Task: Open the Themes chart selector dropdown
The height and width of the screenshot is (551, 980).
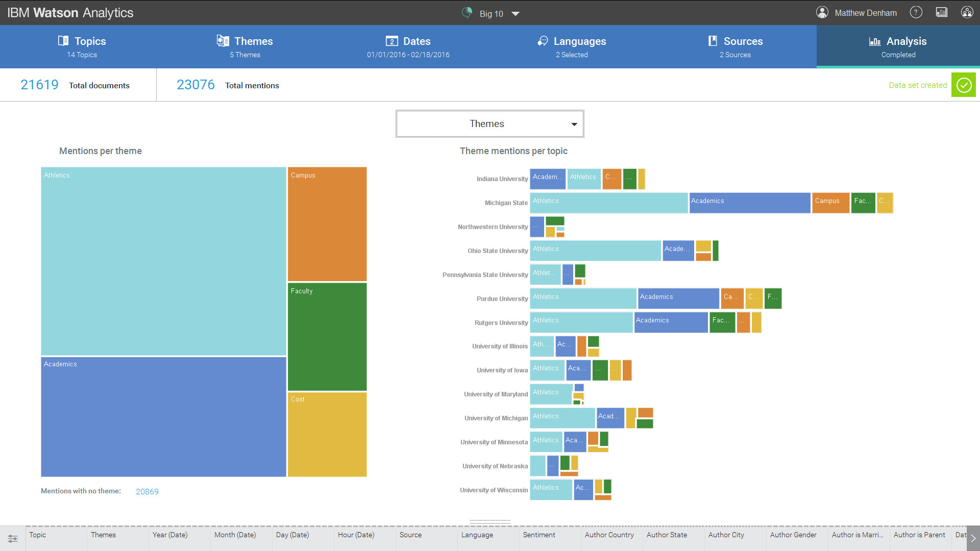Action: tap(490, 124)
